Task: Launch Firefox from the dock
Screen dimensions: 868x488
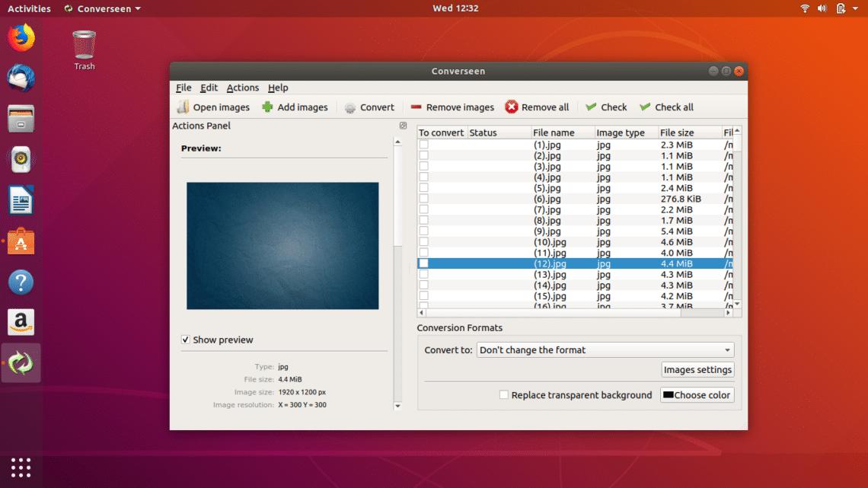Action: pos(21,38)
